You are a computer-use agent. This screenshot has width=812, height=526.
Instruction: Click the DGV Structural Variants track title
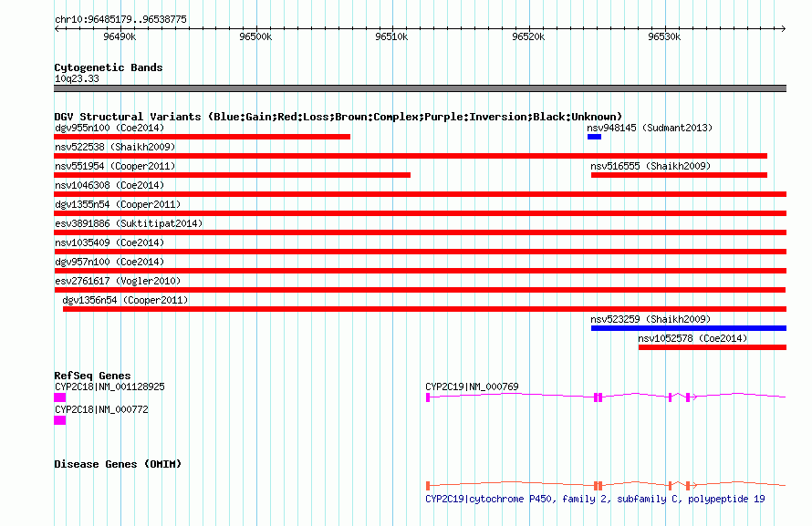pos(338,117)
